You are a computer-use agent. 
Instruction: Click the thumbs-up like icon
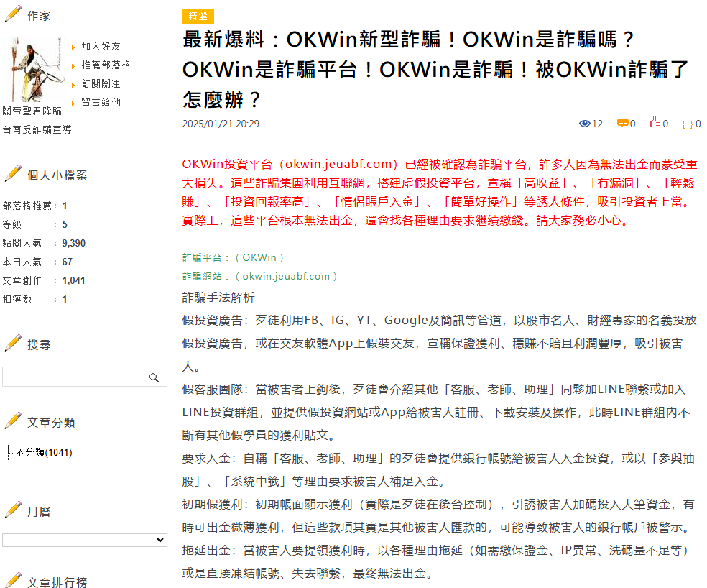(655, 122)
